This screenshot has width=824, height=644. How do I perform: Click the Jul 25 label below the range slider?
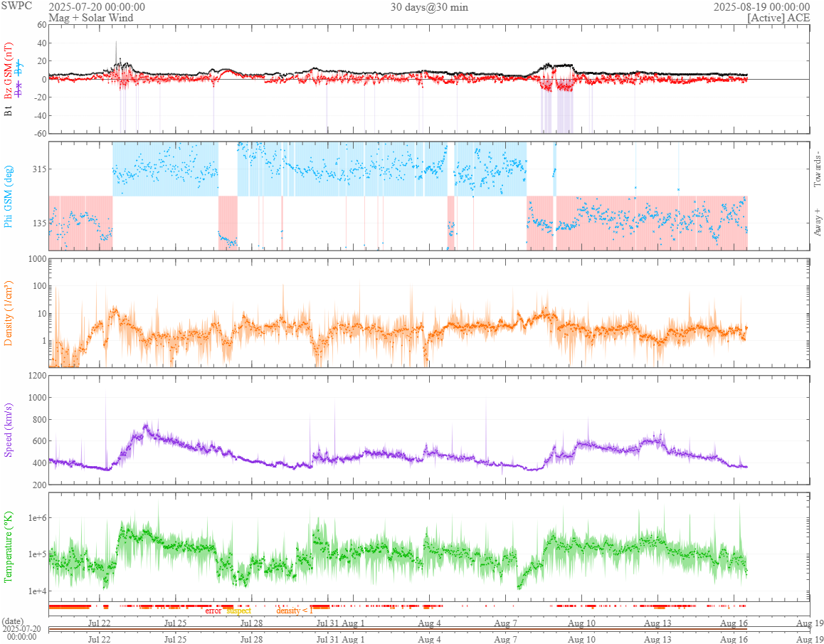(176, 639)
